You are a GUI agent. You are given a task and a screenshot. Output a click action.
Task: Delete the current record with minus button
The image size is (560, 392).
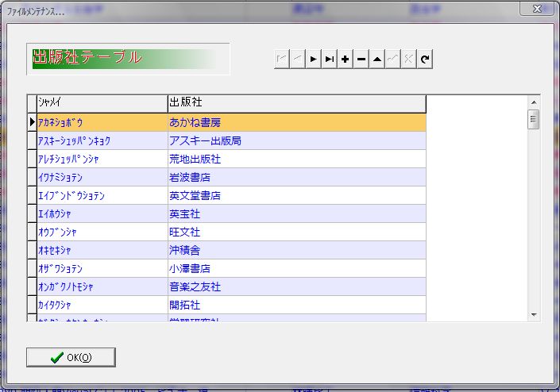[x=361, y=60]
